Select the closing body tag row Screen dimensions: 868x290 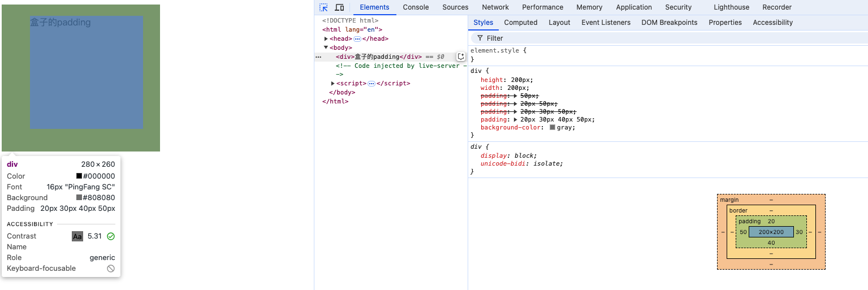342,93
